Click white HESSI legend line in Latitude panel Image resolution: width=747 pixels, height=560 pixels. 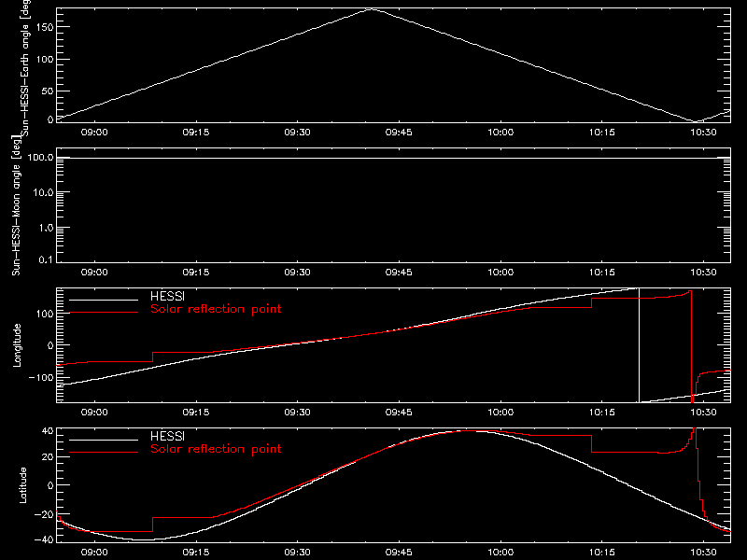104,440
